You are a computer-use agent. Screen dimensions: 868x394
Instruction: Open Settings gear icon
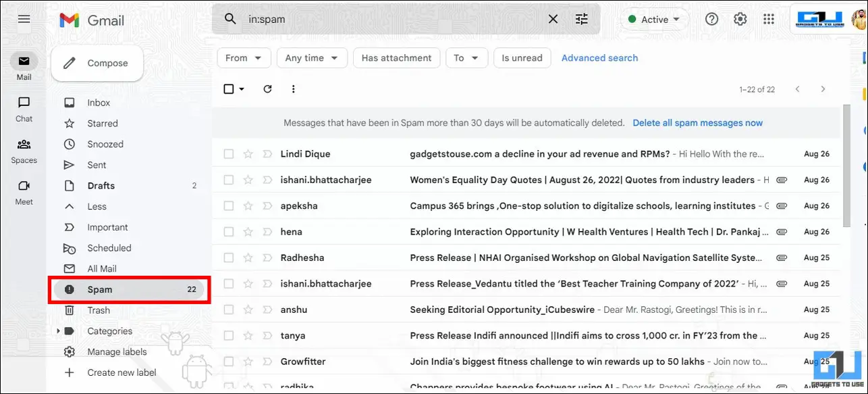pyautogui.click(x=740, y=19)
